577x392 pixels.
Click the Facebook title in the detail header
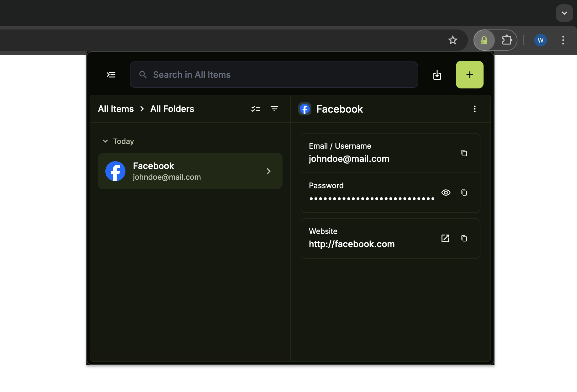point(340,109)
